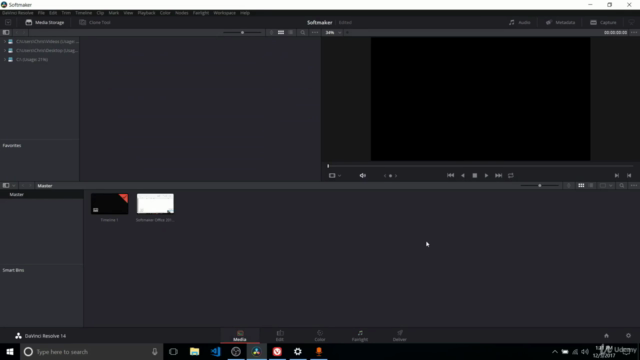Open the Clone Tool panel
The height and width of the screenshot is (360, 640).
tap(95, 22)
